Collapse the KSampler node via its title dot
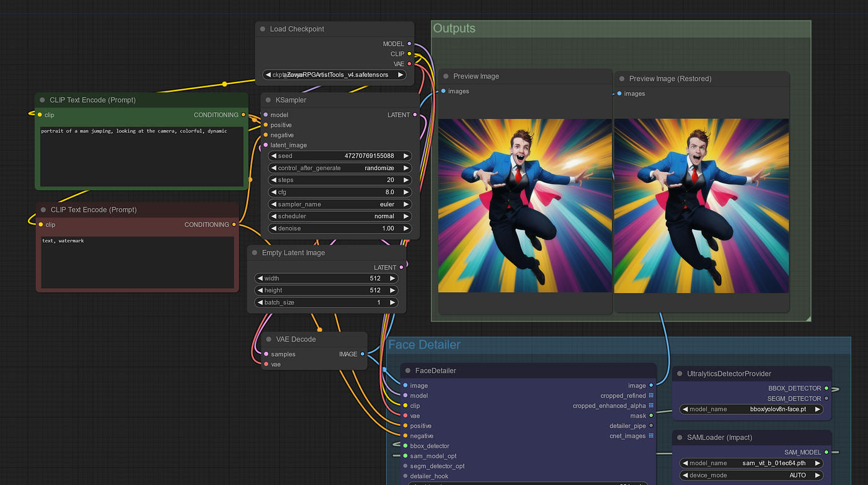The image size is (868, 485). (268, 100)
